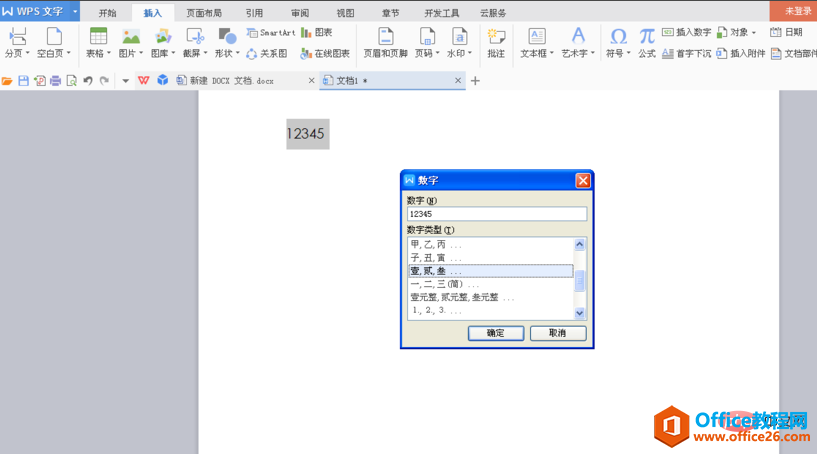Click insert number (插入数字)
The width and height of the screenshot is (817, 454).
687,32
